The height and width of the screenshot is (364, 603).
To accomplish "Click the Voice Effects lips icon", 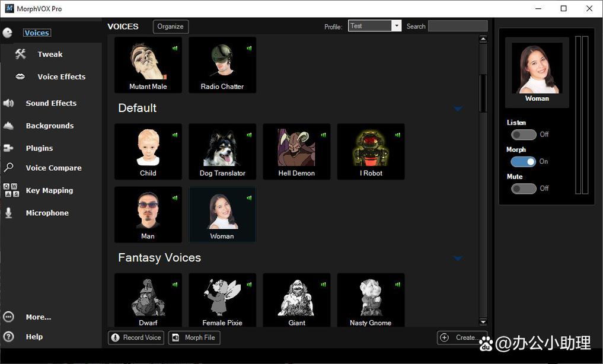I will pos(20,76).
